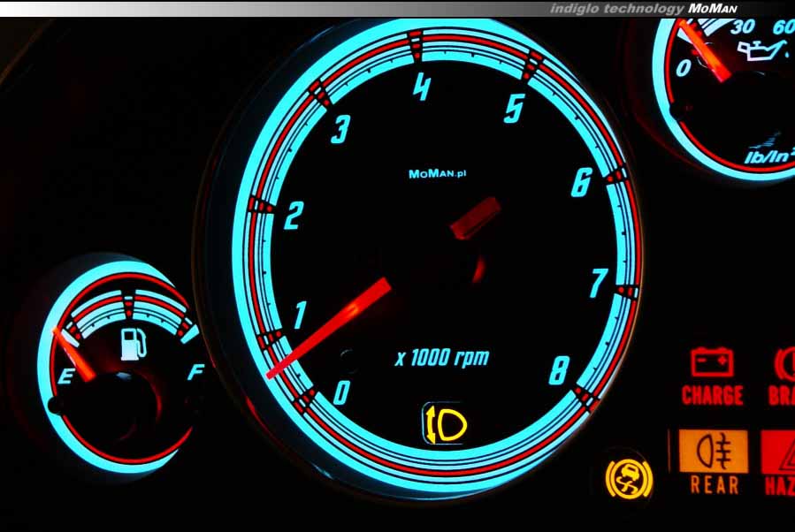Image resolution: width=795 pixels, height=532 pixels.
Task: Click the yellow traction control skid icon
Action: [627, 476]
